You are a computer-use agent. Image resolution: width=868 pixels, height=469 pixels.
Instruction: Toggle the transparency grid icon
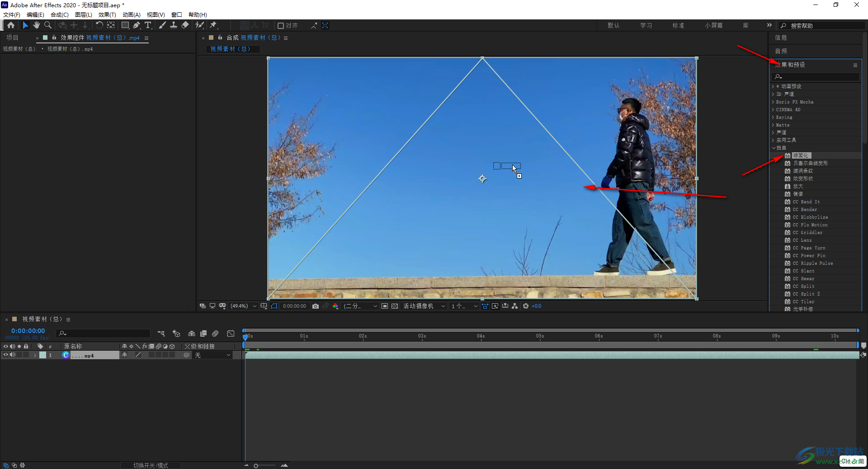click(395, 306)
